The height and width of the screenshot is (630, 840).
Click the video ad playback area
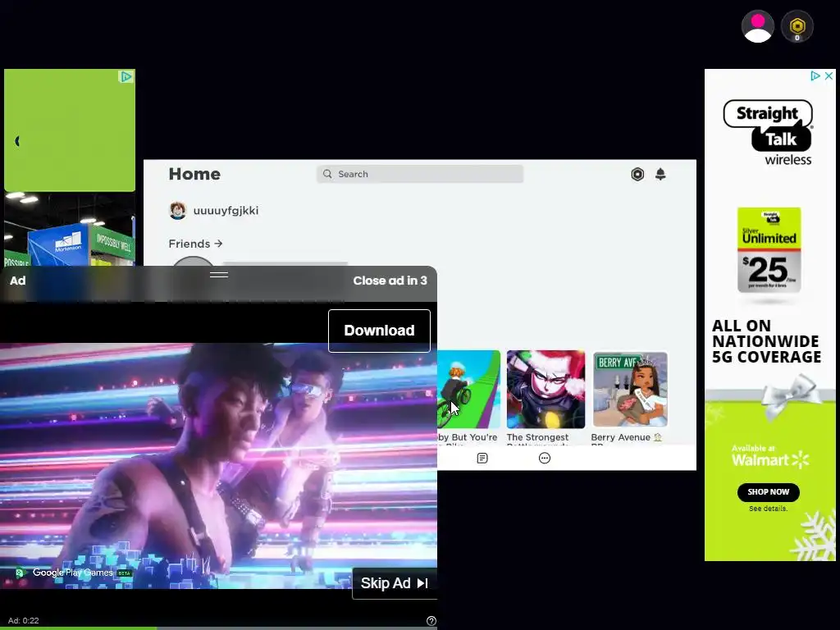pos(218,466)
